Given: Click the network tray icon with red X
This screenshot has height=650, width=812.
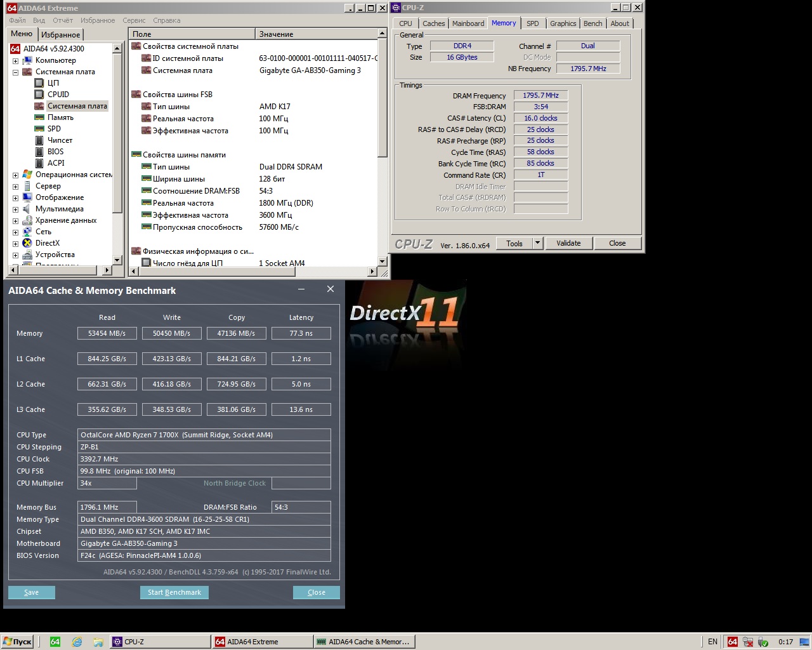Looking at the screenshot, I should 748,642.
